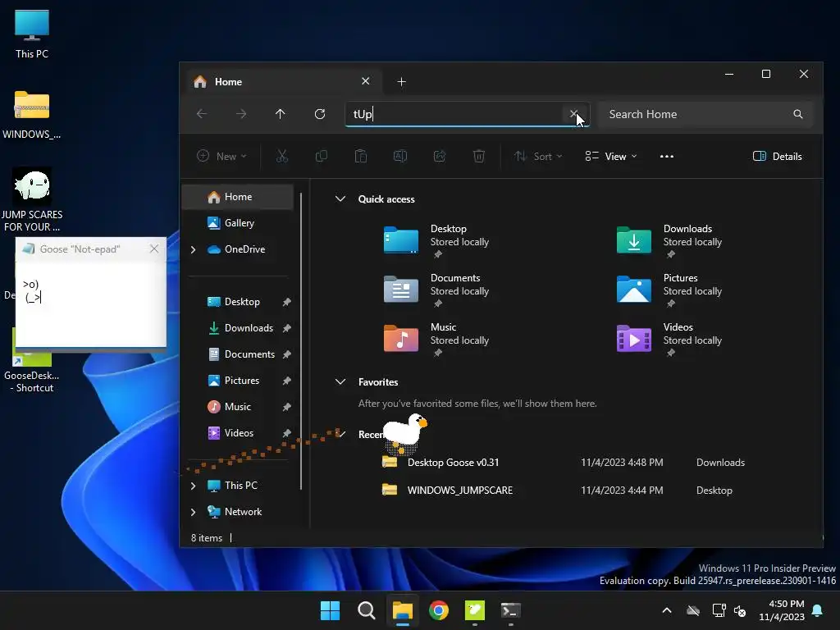Image resolution: width=840 pixels, height=630 pixels.
Task: Click the Desktop Goose taskbar icon
Action: (475, 610)
